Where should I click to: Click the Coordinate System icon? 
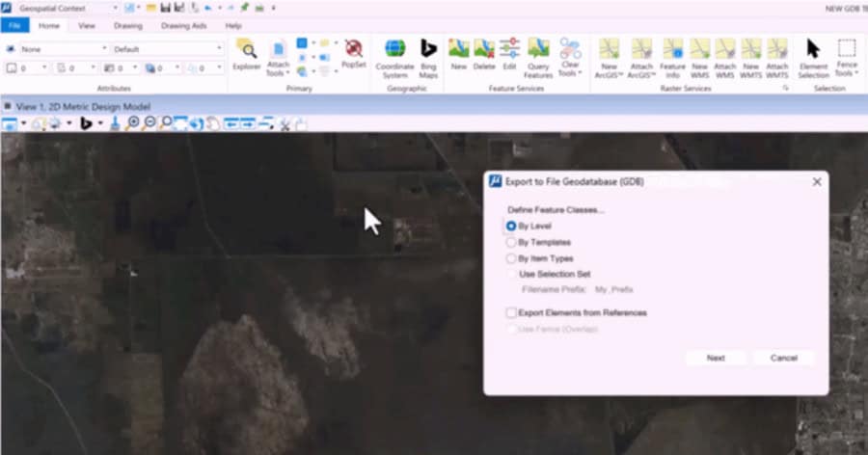(394, 56)
